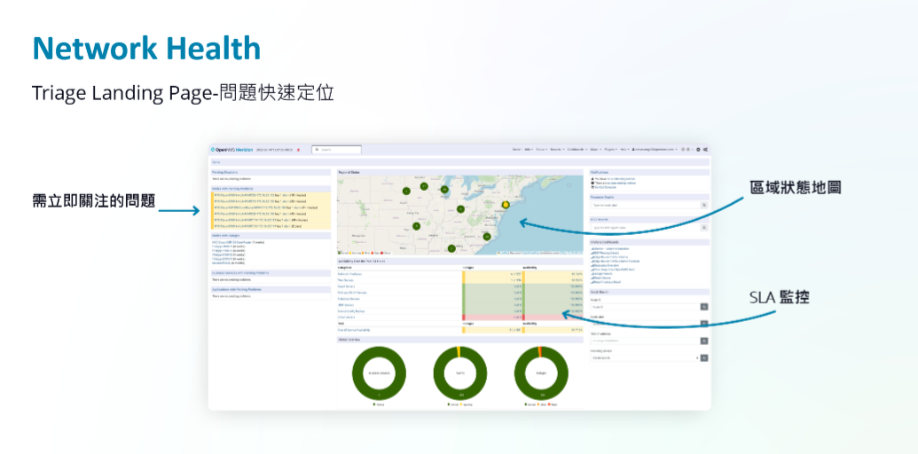
Task: Click the yellow warning marker on the map
Action: pos(505,204)
